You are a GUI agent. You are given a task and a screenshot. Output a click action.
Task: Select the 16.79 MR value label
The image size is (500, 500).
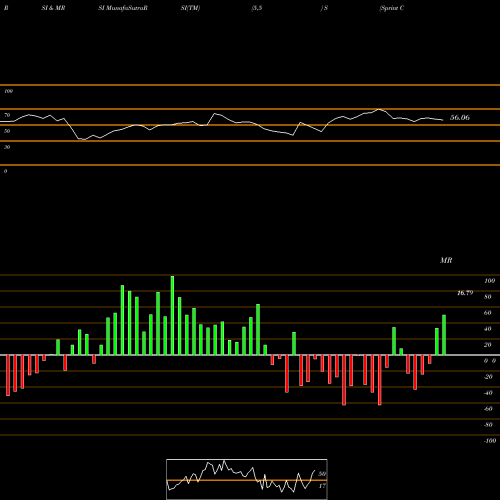pyautogui.click(x=465, y=293)
